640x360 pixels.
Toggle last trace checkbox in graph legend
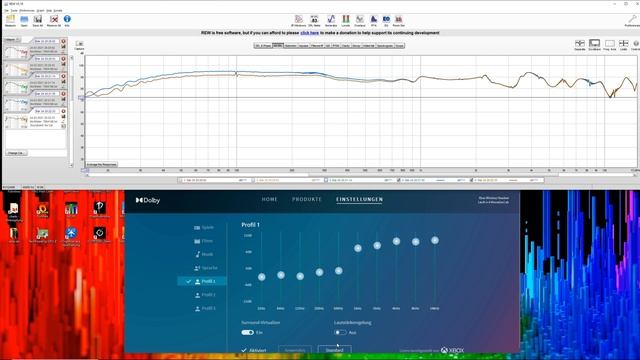point(471,180)
